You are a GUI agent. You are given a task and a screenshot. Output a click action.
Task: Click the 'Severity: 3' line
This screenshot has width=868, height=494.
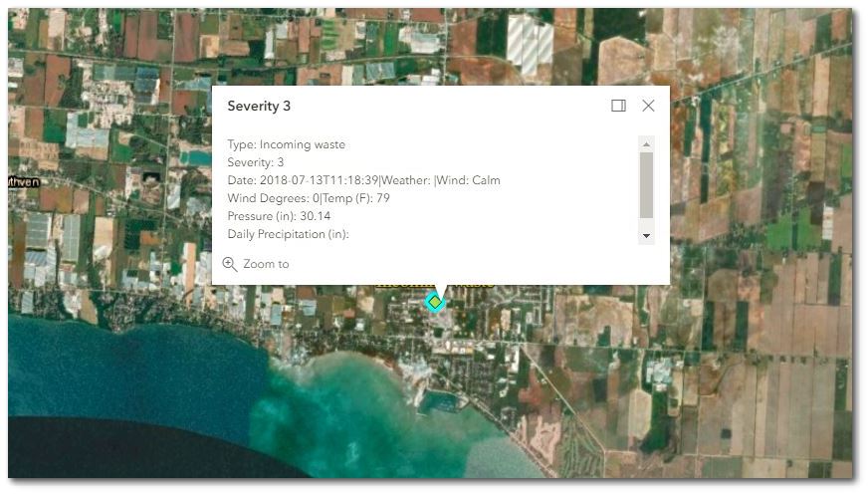click(x=255, y=162)
